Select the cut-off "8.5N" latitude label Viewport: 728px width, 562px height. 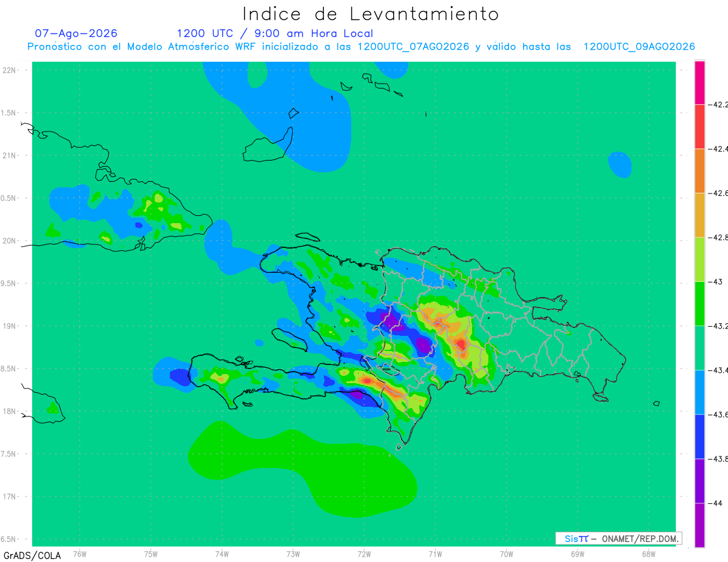9,369
